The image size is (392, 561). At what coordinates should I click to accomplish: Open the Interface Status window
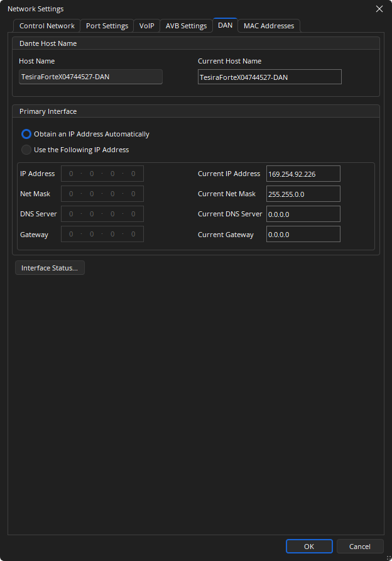coord(50,268)
